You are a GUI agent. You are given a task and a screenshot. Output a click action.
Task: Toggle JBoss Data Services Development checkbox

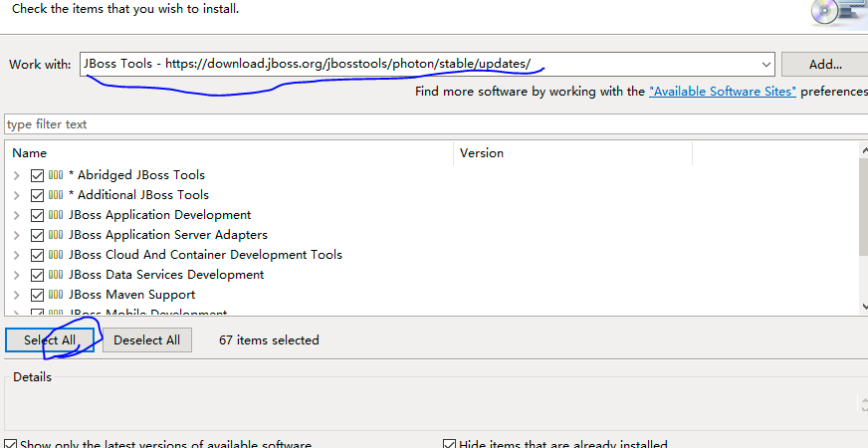click(x=37, y=275)
